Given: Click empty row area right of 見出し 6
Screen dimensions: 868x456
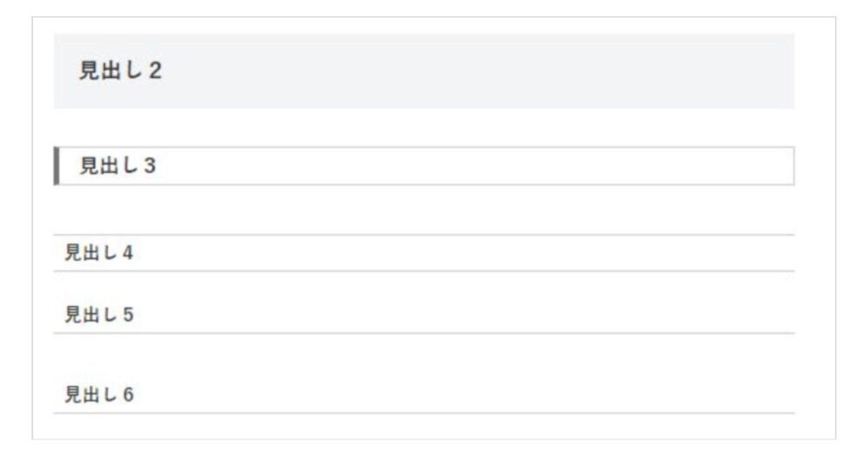Looking at the screenshot, I should coord(477,395).
